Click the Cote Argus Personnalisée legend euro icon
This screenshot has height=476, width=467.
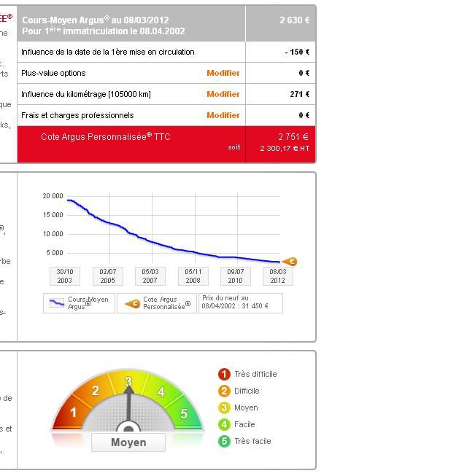(x=132, y=303)
